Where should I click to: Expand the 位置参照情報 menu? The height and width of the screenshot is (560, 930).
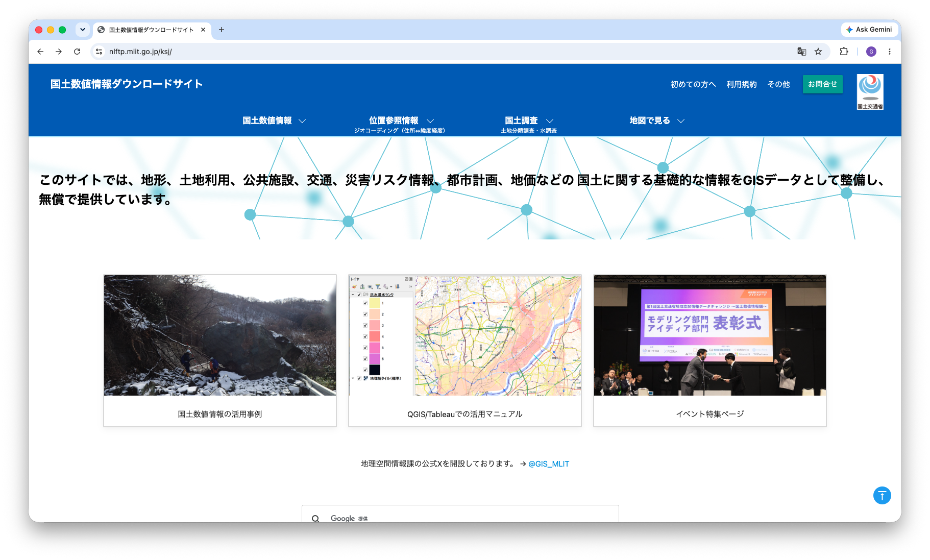[x=401, y=120]
